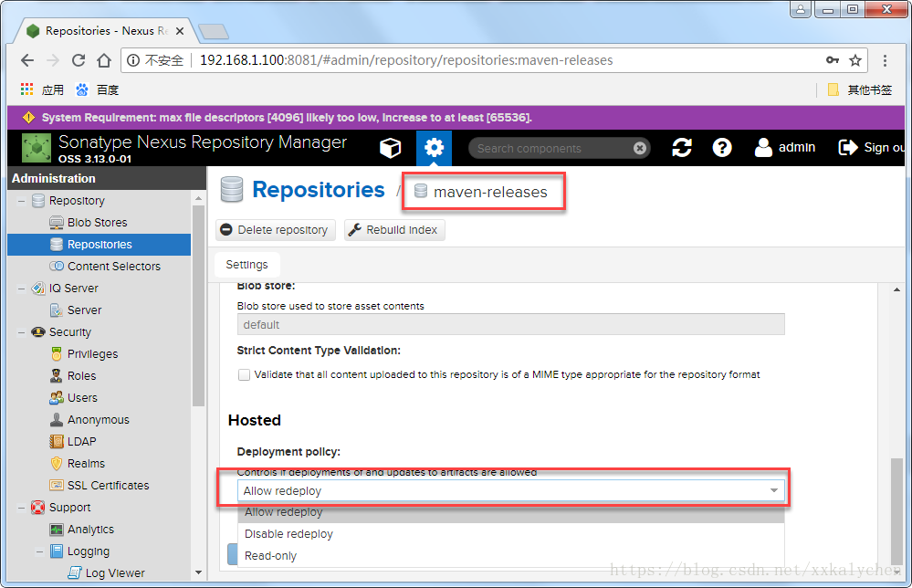Image resolution: width=912 pixels, height=588 pixels.
Task: Click disabled Blob store default field
Action: click(510, 324)
